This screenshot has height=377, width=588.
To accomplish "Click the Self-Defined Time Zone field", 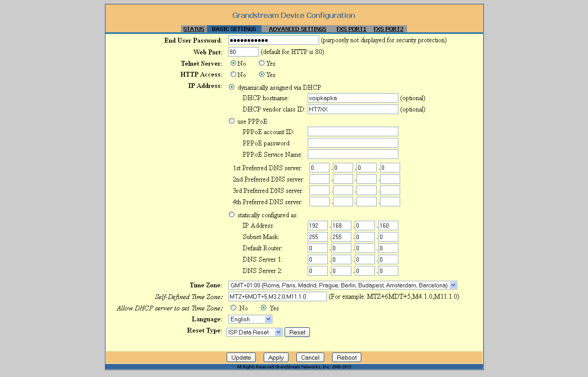I will (x=278, y=296).
